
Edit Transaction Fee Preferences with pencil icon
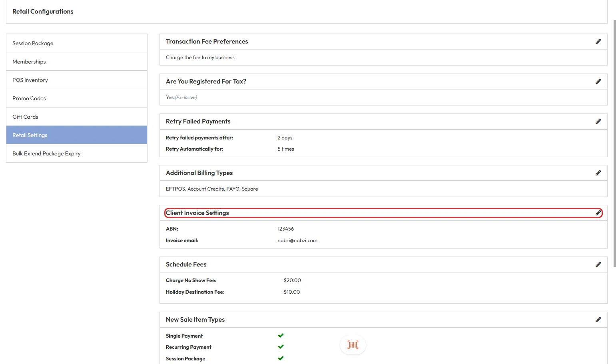click(598, 42)
